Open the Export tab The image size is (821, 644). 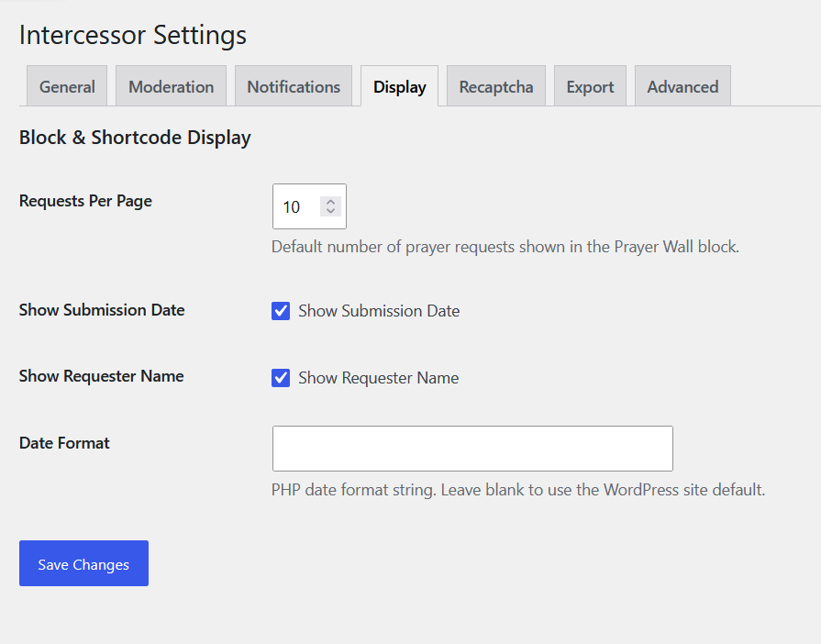coord(590,86)
